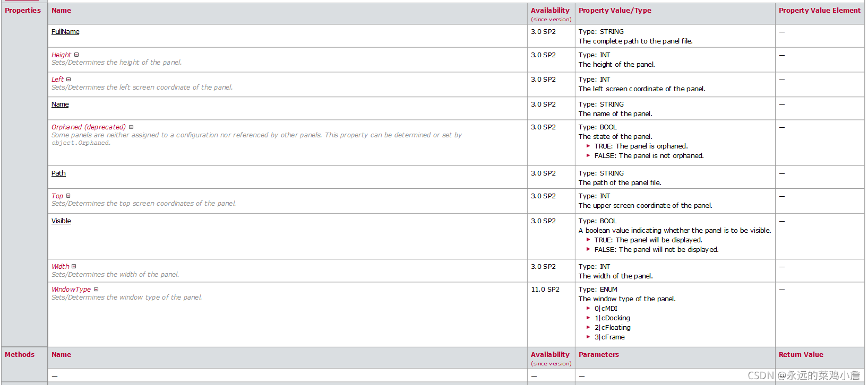Click the Property Value Element column header
This screenshot has width=868, height=385.
[x=820, y=11]
